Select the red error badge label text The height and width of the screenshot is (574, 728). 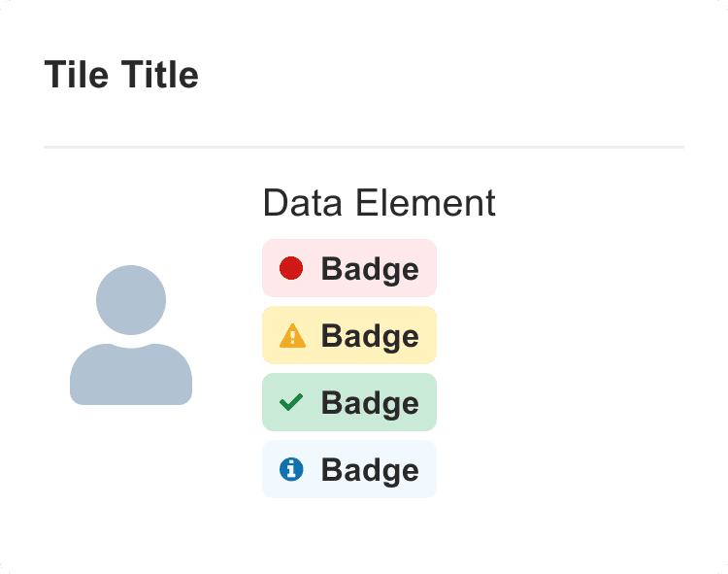tap(370, 269)
